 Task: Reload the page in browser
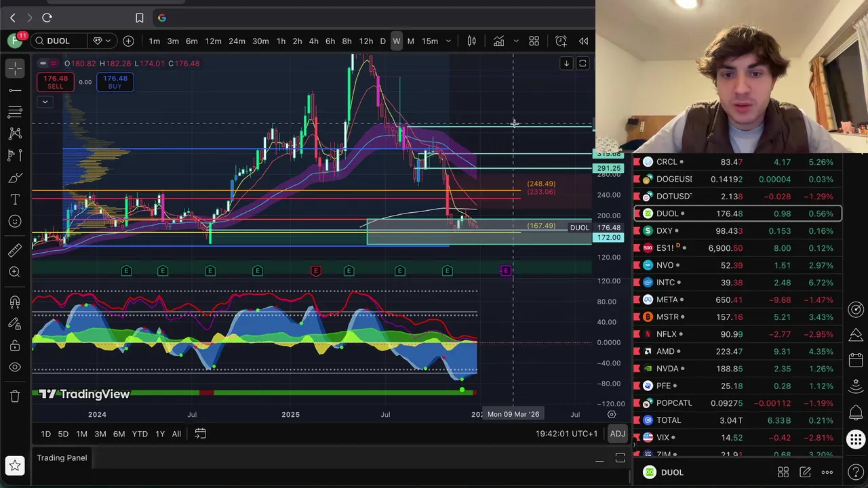coord(47,18)
